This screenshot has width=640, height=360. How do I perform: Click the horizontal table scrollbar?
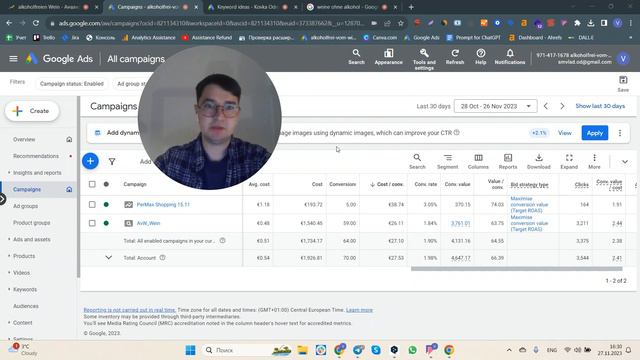click(x=516, y=269)
